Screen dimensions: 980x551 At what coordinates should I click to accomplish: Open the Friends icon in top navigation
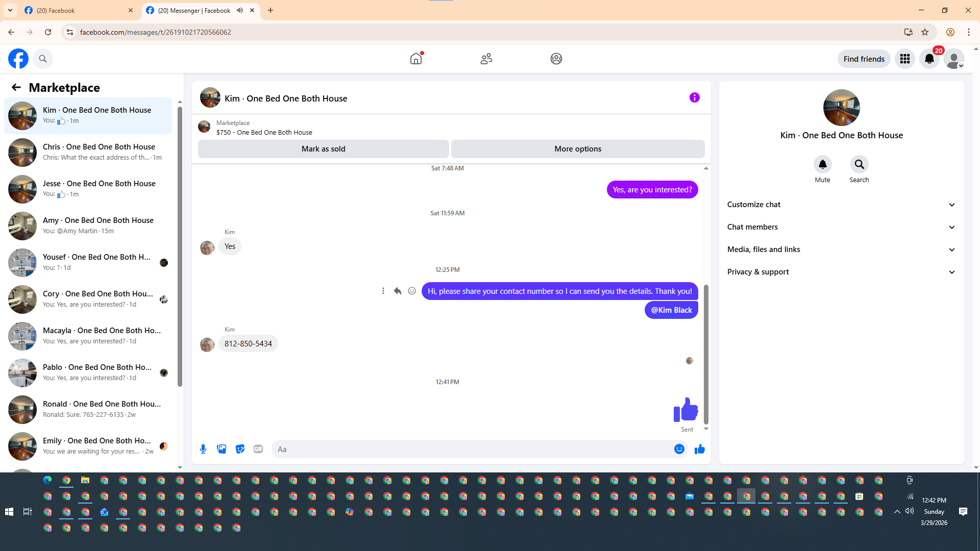coord(486,59)
